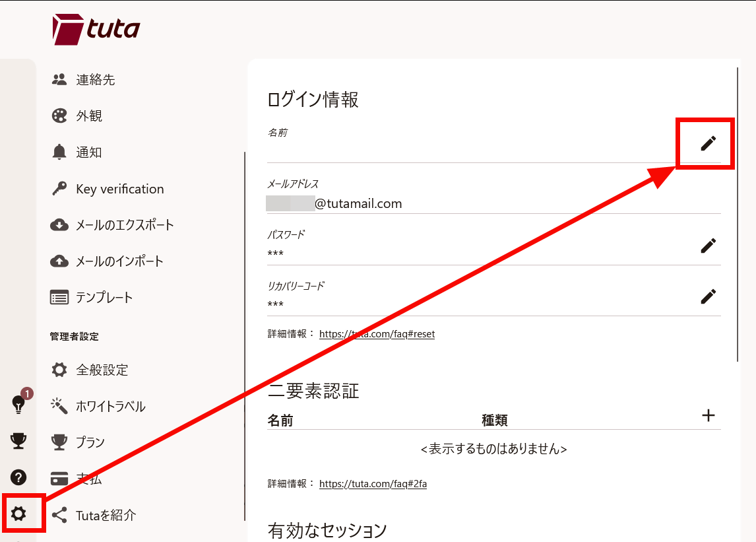756x542 pixels.
Task: Add a 二要素認証 entry with the plus icon
Action: click(708, 415)
